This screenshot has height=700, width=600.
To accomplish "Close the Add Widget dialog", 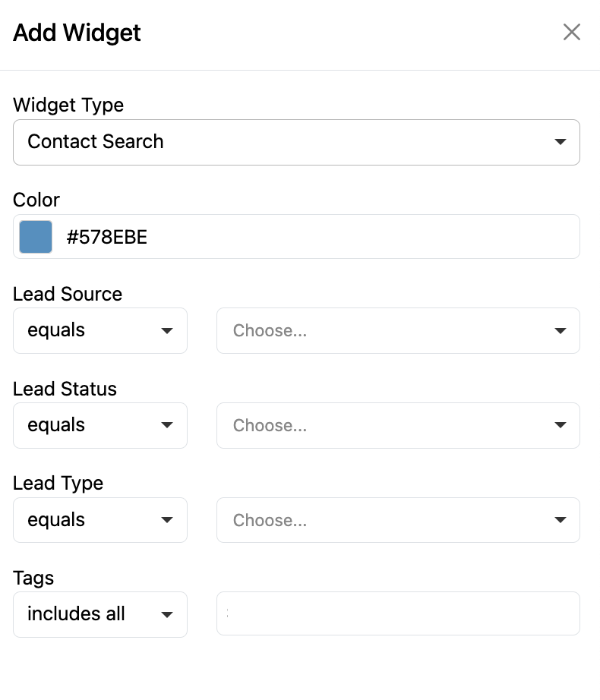I will coord(571,32).
